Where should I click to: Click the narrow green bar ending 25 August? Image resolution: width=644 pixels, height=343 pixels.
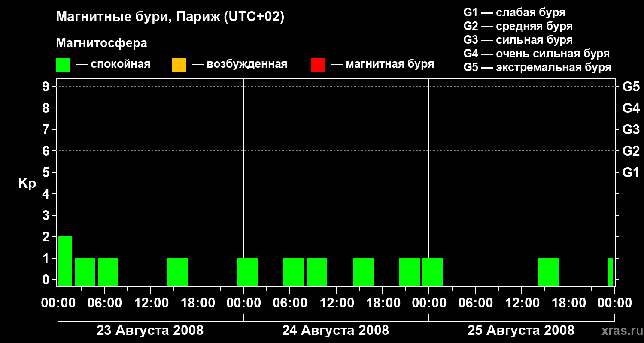(x=611, y=272)
